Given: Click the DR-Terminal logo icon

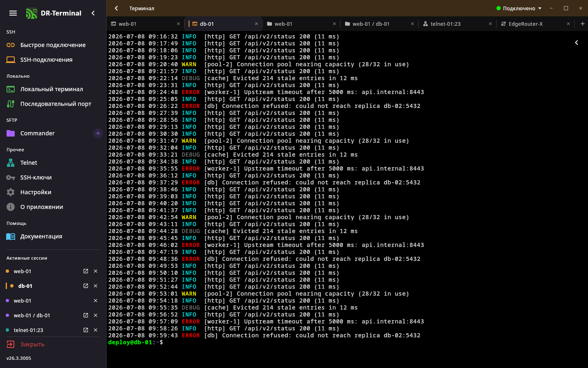Looking at the screenshot, I should click(x=31, y=13).
